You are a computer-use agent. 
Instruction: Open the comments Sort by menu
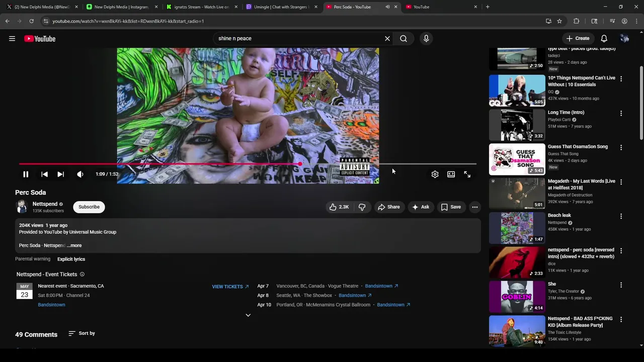(x=82, y=333)
